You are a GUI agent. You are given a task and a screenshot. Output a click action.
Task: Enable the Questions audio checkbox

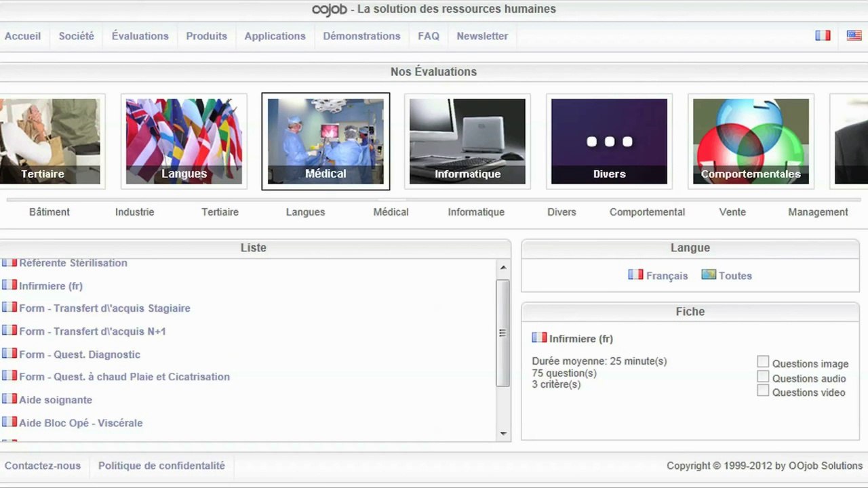(763, 376)
